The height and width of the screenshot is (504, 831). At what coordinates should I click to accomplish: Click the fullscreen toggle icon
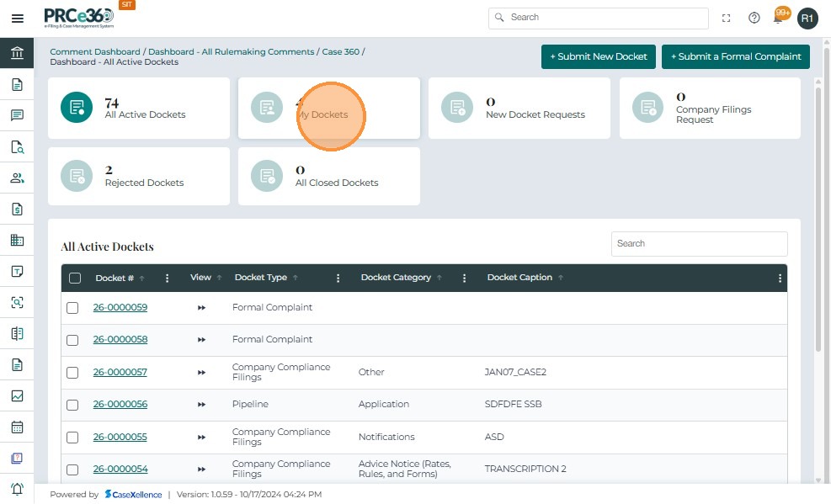pos(727,18)
